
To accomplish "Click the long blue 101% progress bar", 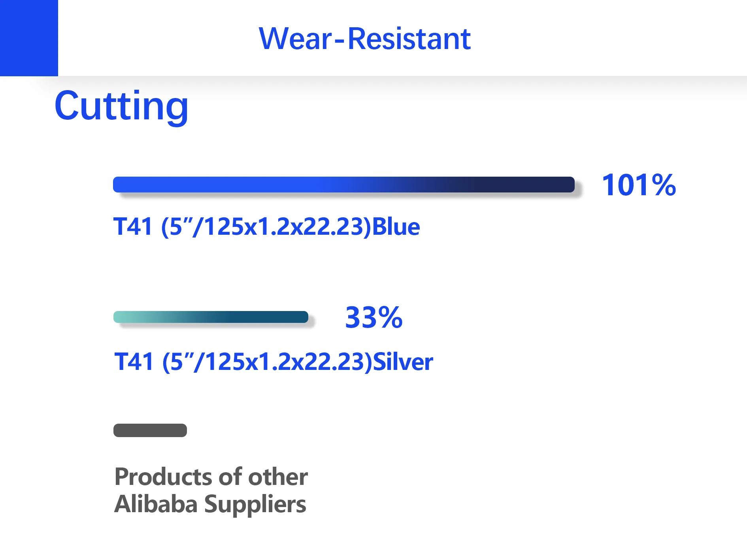I will coord(343,185).
